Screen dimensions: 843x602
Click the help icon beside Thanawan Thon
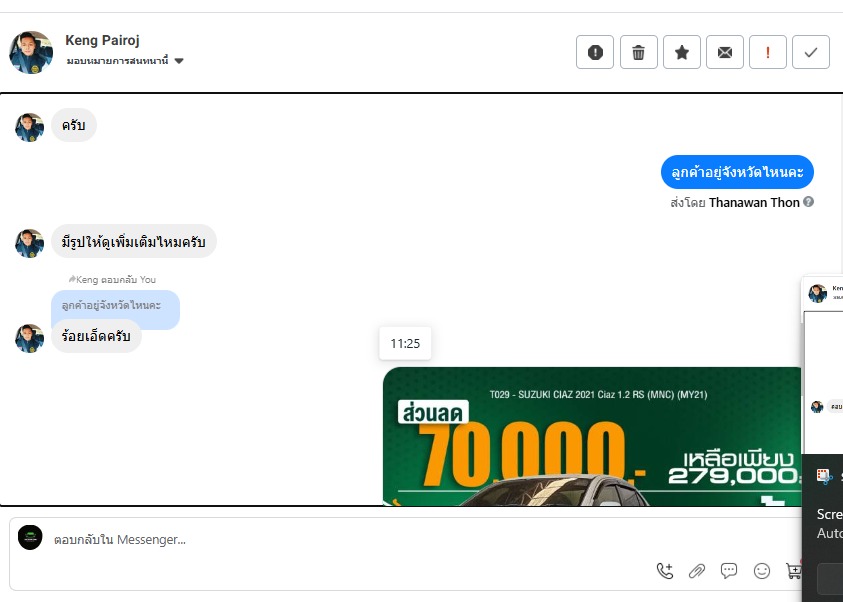click(808, 202)
